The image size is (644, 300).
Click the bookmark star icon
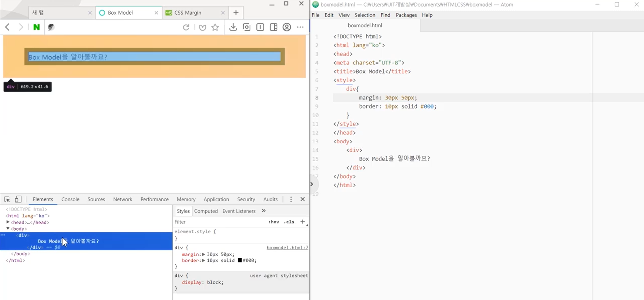215,27
